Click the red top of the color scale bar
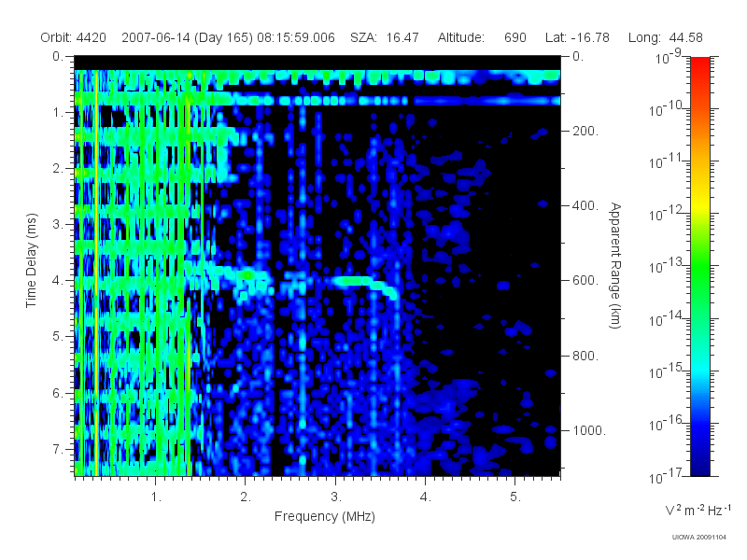The image size is (747, 560). click(700, 64)
